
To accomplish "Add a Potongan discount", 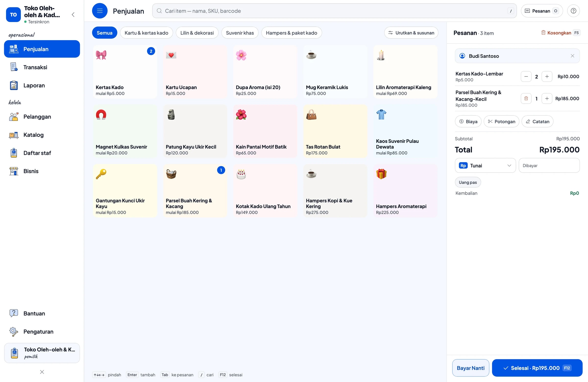I will click(x=501, y=122).
